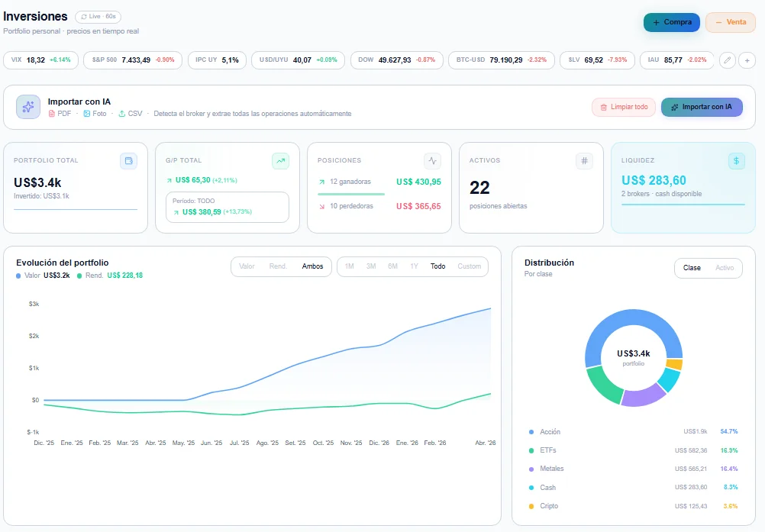Select the IPC UY ticker chip
This screenshot has height=532, width=765.
[x=217, y=60]
